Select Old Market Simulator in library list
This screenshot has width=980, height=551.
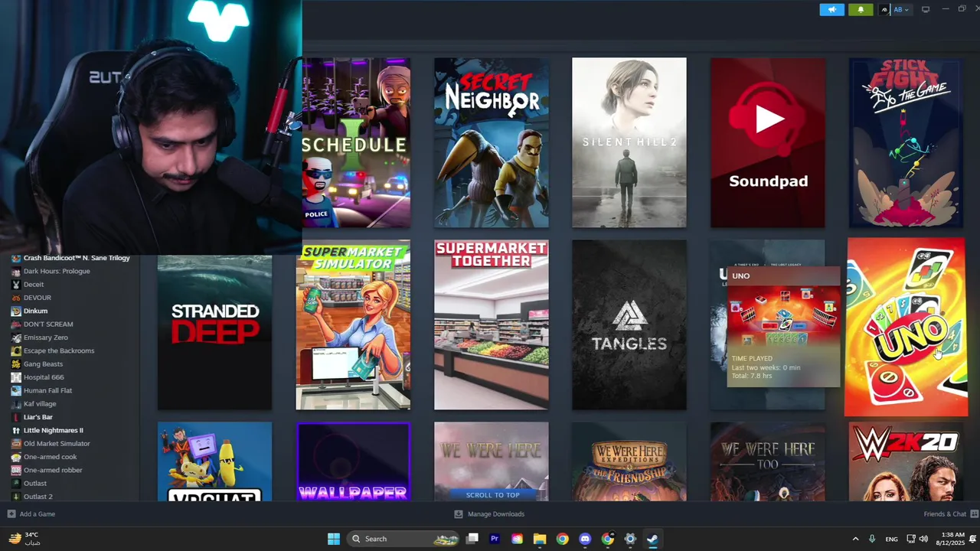[x=57, y=444]
